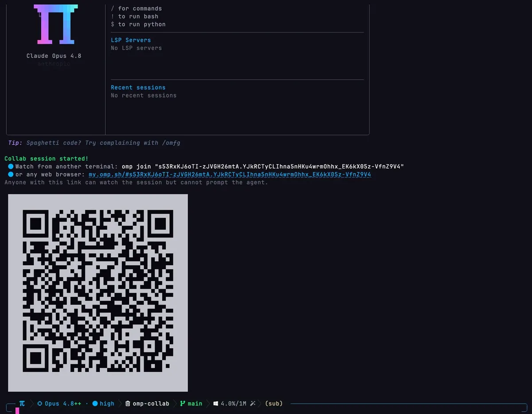This screenshot has height=414, width=532.
Task: Click the large gradient pi logo
Action: (x=56, y=24)
